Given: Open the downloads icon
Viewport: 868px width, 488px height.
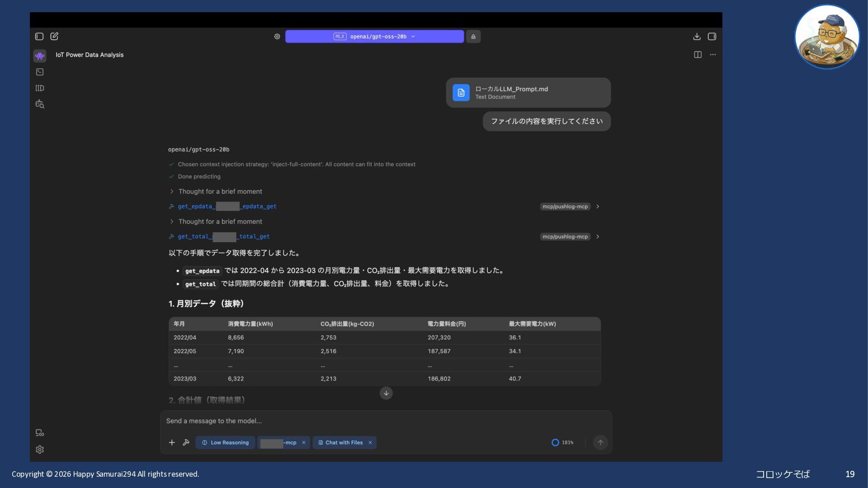Looking at the screenshot, I should click(x=697, y=37).
